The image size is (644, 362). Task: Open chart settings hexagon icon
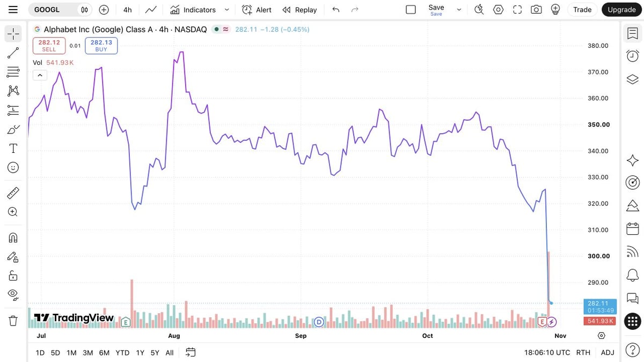499,10
